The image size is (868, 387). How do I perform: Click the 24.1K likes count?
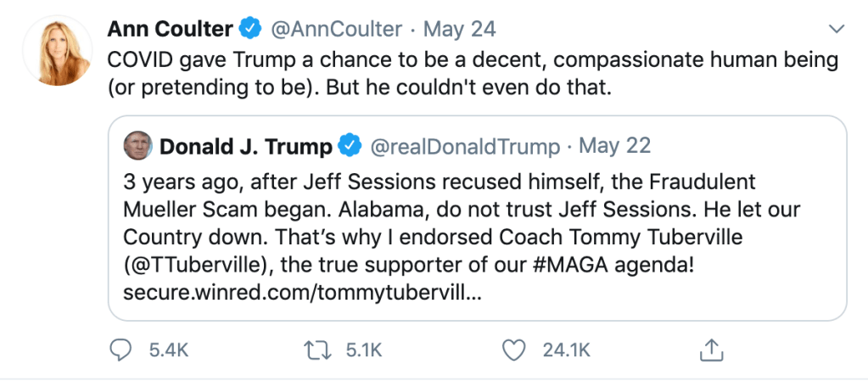[x=566, y=350]
